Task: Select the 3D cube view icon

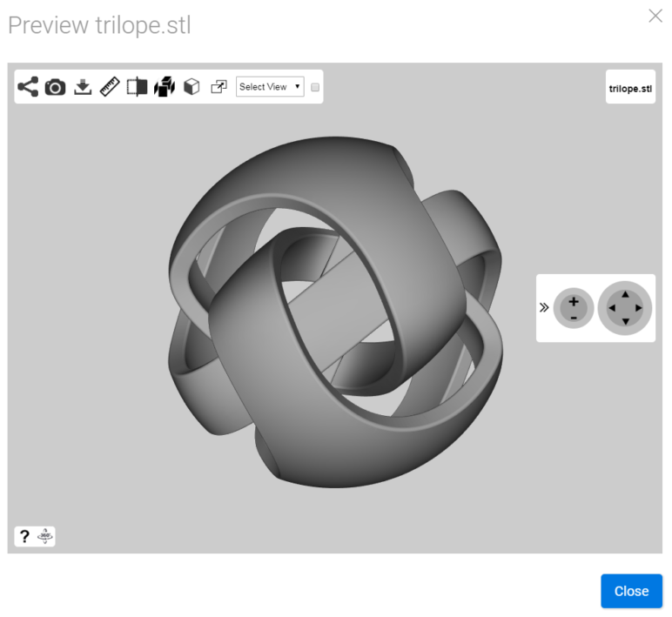Action: [x=192, y=87]
